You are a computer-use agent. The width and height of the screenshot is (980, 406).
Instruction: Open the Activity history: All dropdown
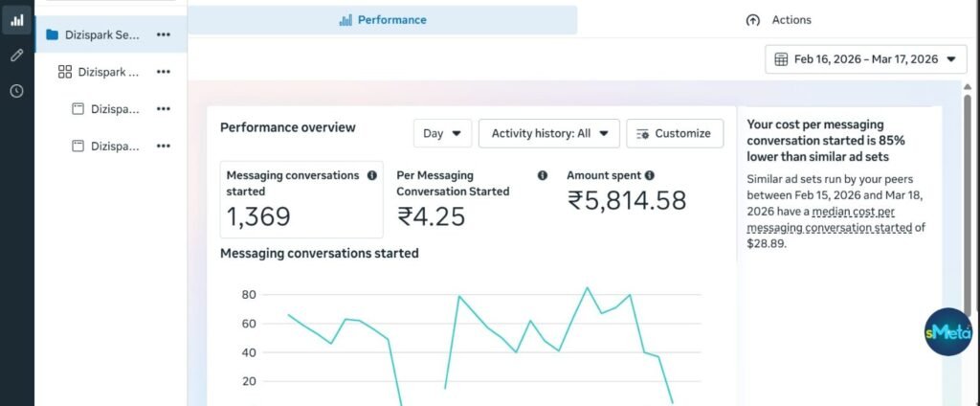(x=548, y=133)
